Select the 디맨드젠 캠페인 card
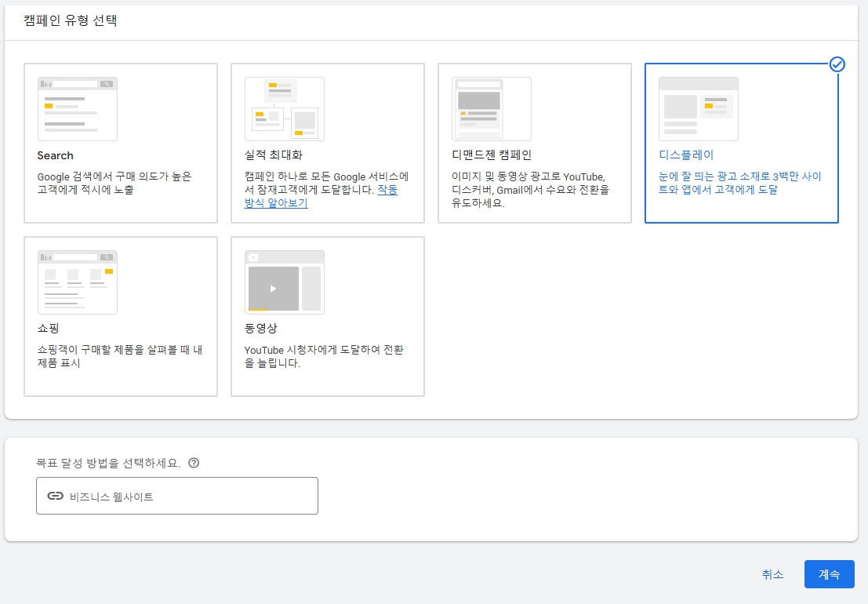Screen dimensions: 868x604 point(535,143)
